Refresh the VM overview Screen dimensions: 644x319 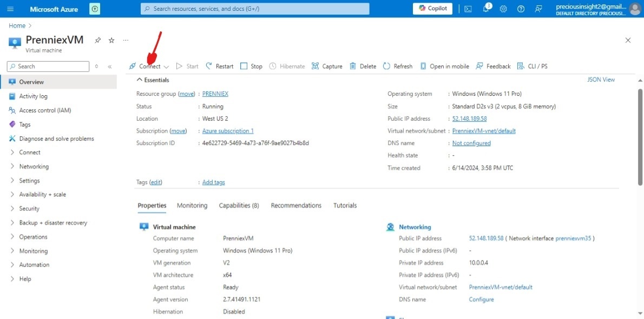tap(398, 66)
